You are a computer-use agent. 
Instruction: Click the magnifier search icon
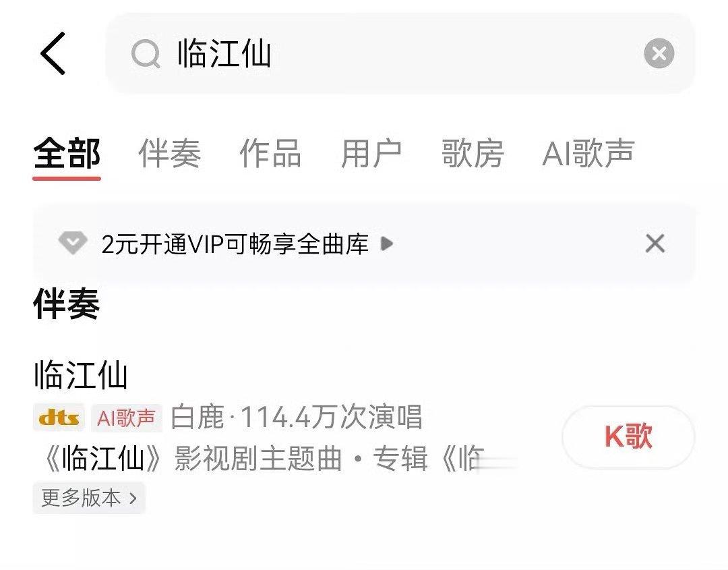point(146,54)
